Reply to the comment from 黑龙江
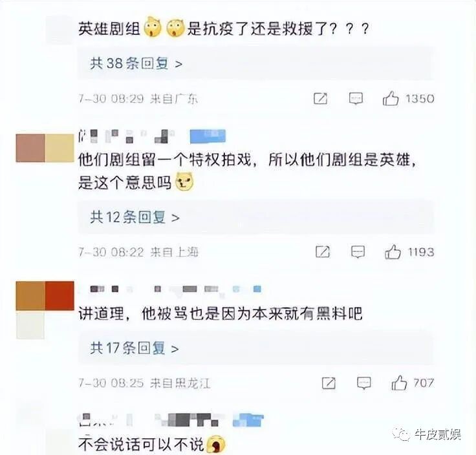 [x=363, y=383]
